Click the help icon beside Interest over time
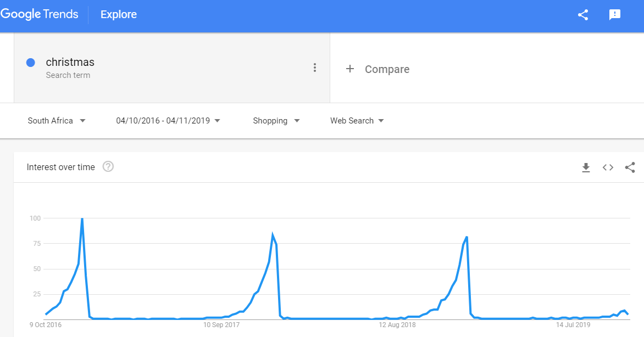The image size is (644, 337). pyautogui.click(x=108, y=167)
